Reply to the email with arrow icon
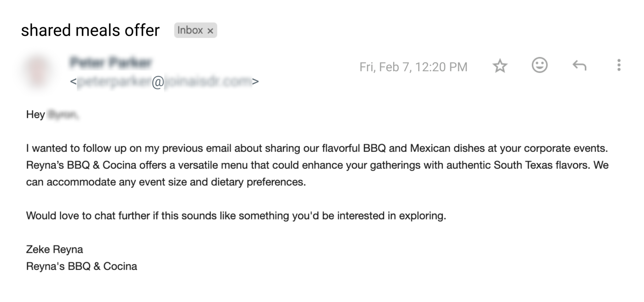644x302 pixels. tap(579, 65)
